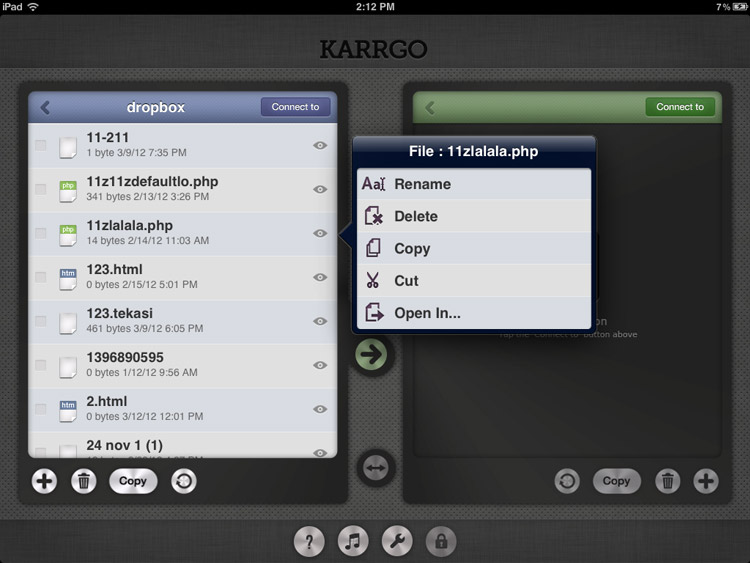Preview 1396890595 with its eye icon

pos(320,365)
